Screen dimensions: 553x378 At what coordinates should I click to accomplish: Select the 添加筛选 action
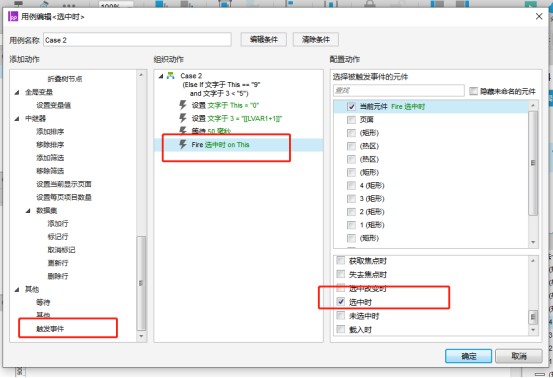[x=50, y=158]
